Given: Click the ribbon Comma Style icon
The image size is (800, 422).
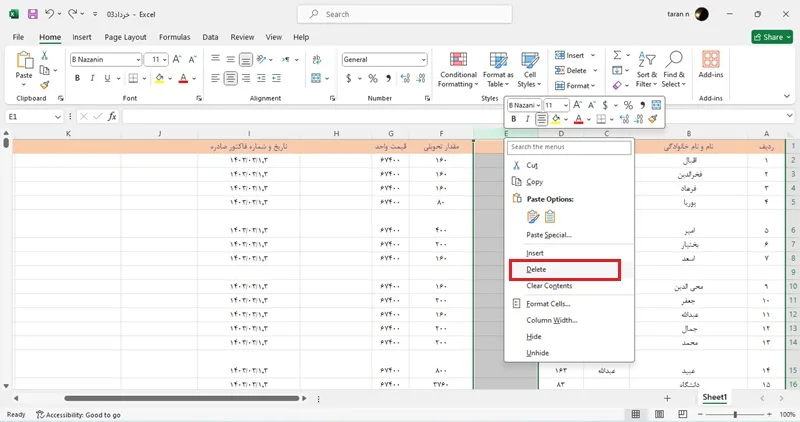Looking at the screenshot, I should click(x=388, y=78).
